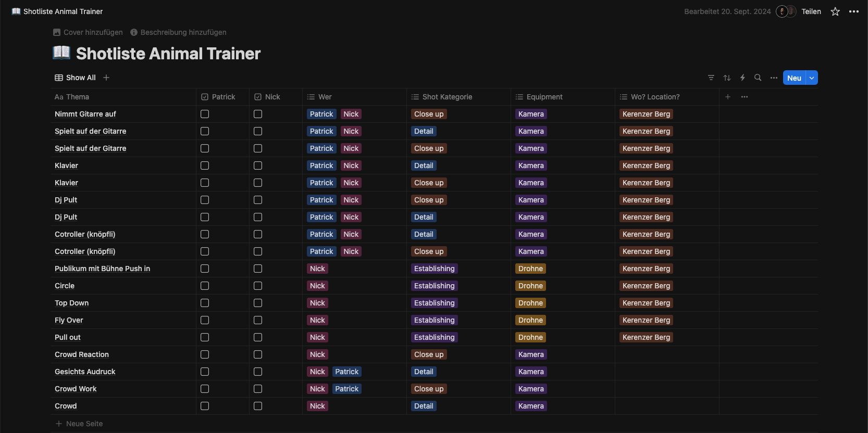Tick Nick checkbox in Circle row

(258, 286)
